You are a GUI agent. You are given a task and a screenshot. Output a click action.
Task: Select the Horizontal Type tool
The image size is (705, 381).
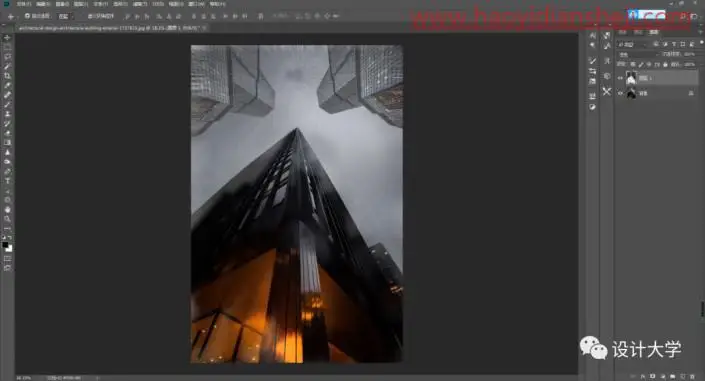[x=7, y=181]
